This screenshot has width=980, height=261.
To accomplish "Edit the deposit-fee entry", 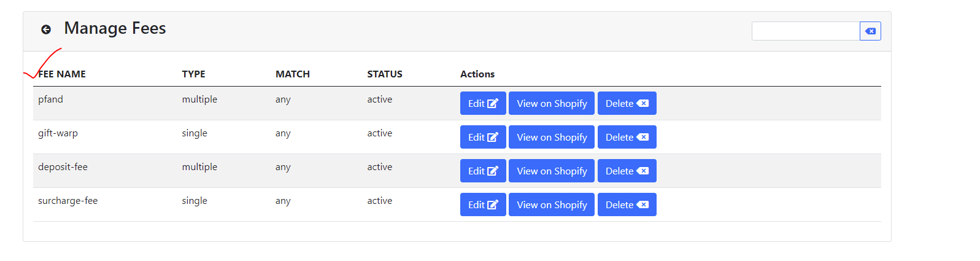I will [483, 171].
